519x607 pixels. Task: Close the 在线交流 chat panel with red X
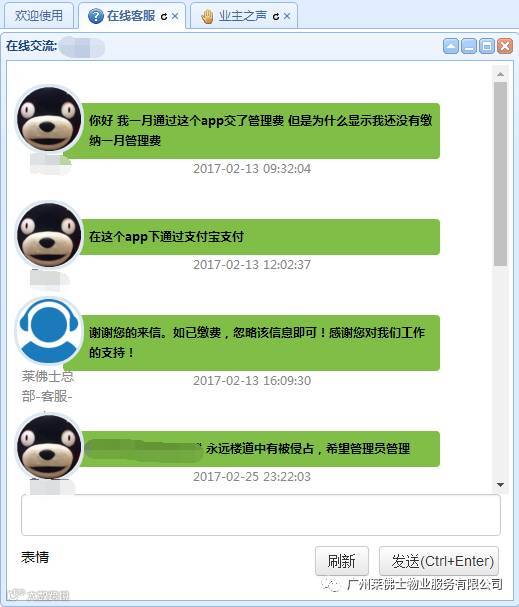[505, 46]
